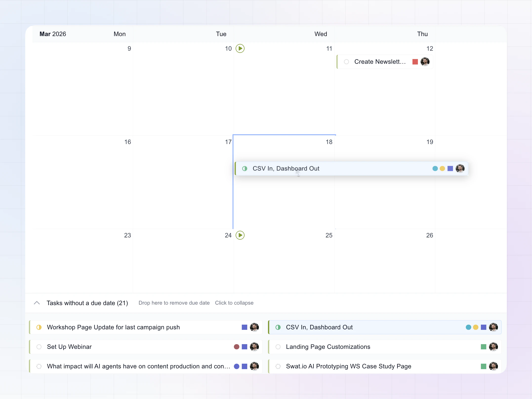The width and height of the screenshot is (532, 399).
Task: Click the avatar on the CSV In, Dashboard Out card
Action: tap(460, 169)
